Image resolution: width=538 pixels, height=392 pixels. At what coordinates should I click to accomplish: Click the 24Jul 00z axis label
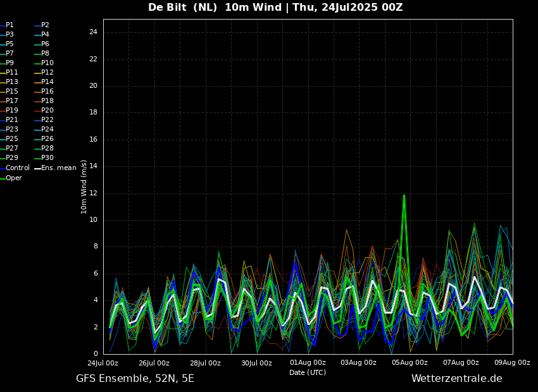[103, 363]
